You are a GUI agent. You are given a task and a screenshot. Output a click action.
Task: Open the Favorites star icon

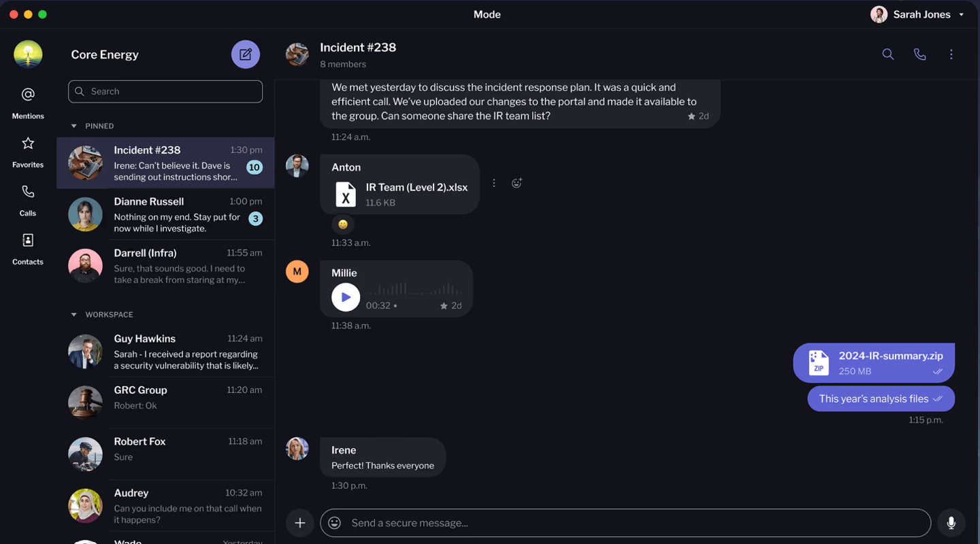(x=28, y=151)
